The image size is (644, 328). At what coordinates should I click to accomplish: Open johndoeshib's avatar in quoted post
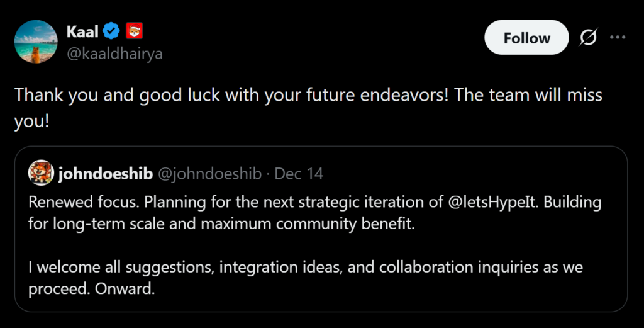click(x=41, y=173)
